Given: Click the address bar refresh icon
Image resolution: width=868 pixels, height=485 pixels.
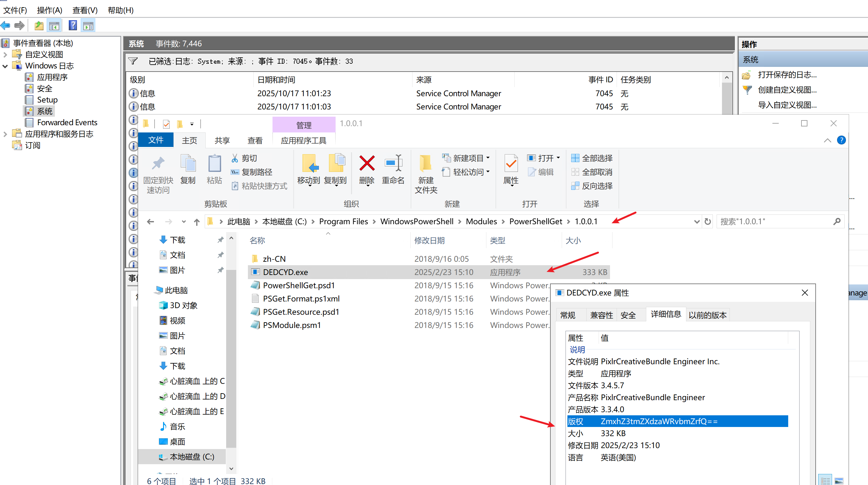Looking at the screenshot, I should (707, 221).
